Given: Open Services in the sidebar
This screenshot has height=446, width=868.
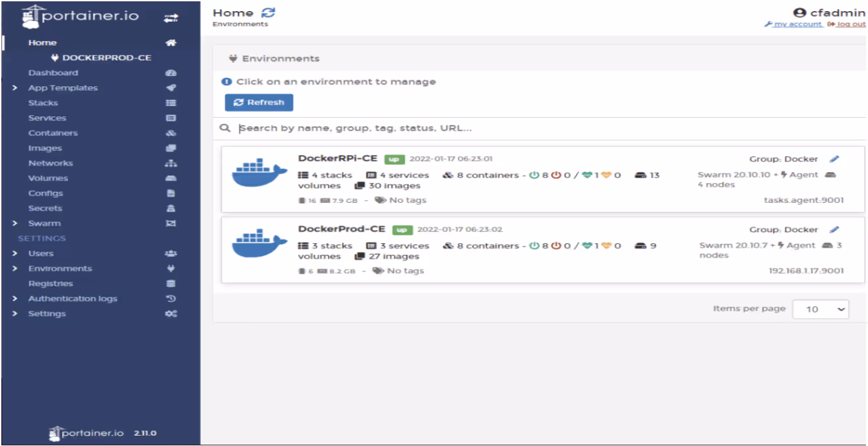Looking at the screenshot, I should click(x=47, y=118).
